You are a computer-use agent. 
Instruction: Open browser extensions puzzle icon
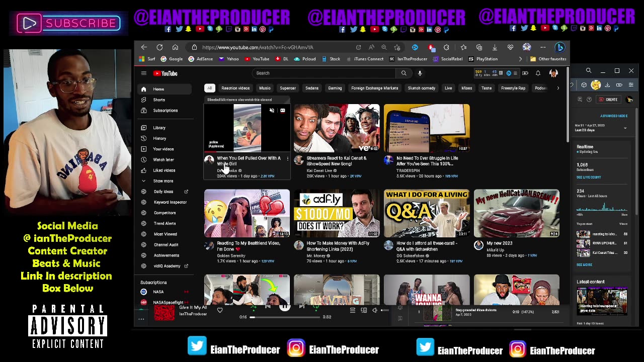pos(446,47)
